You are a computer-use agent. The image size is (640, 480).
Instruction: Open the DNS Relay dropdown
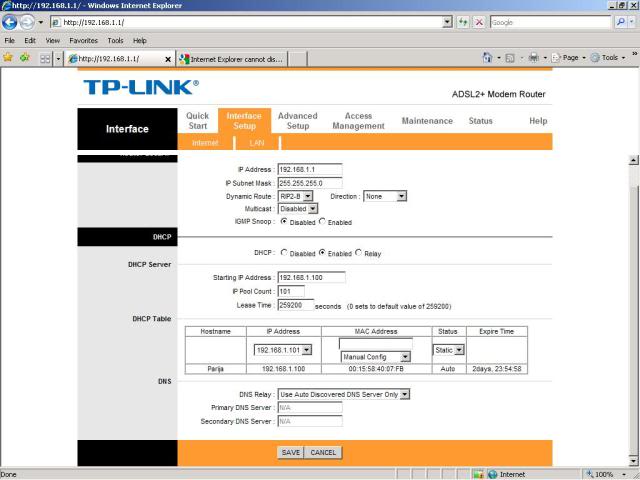click(x=343, y=394)
